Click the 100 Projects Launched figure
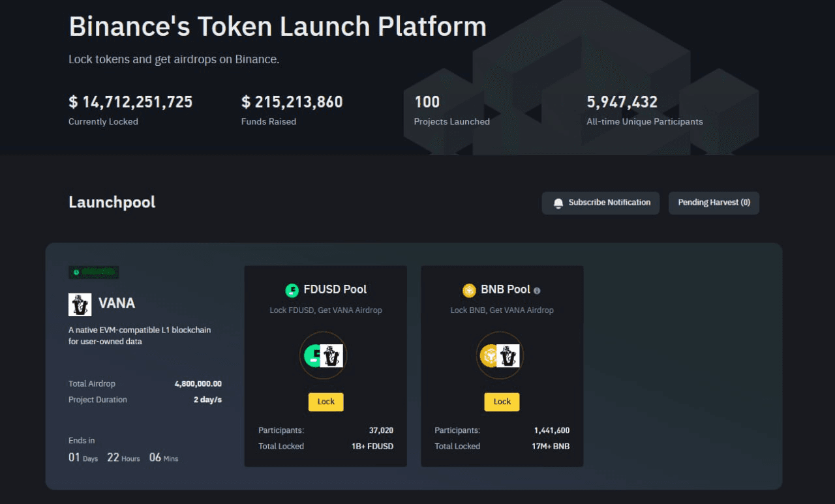The width and height of the screenshot is (835, 504). tap(427, 102)
